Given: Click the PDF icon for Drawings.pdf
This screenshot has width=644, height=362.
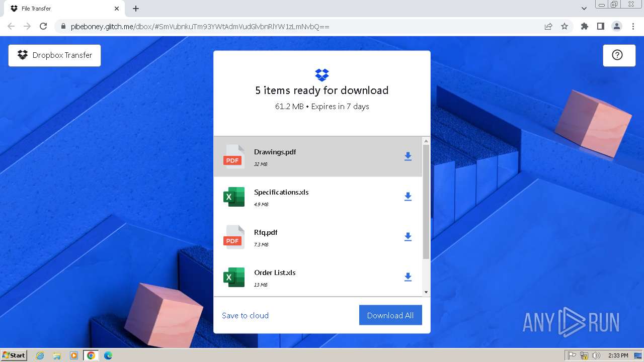Looking at the screenshot, I should (x=233, y=156).
